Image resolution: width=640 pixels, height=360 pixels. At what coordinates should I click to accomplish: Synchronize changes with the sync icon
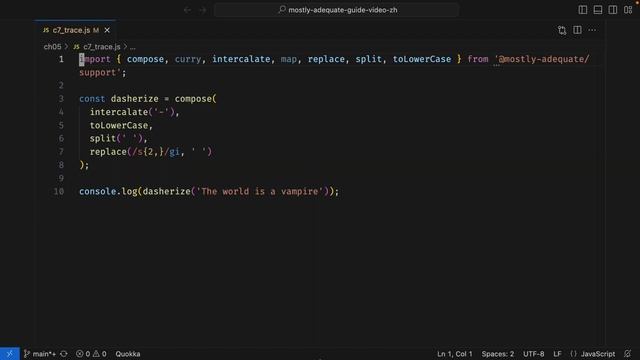coord(64,354)
